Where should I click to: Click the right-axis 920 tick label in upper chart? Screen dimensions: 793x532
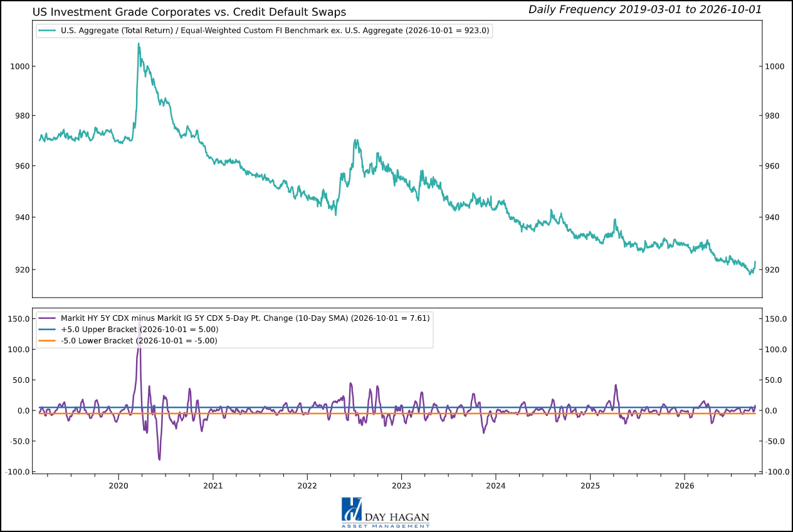774,270
